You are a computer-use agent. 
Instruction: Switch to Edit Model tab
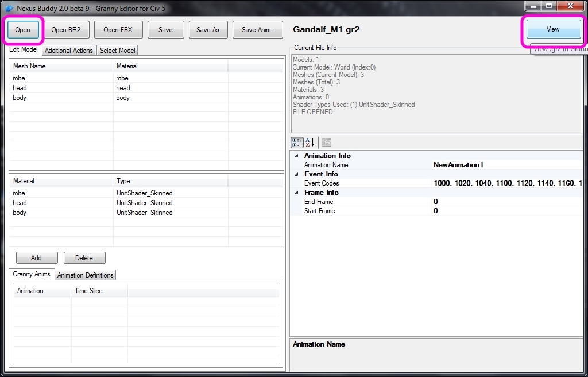(23, 49)
